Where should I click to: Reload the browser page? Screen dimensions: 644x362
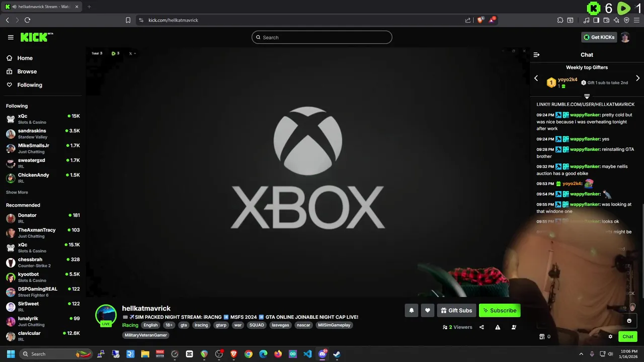click(x=27, y=20)
